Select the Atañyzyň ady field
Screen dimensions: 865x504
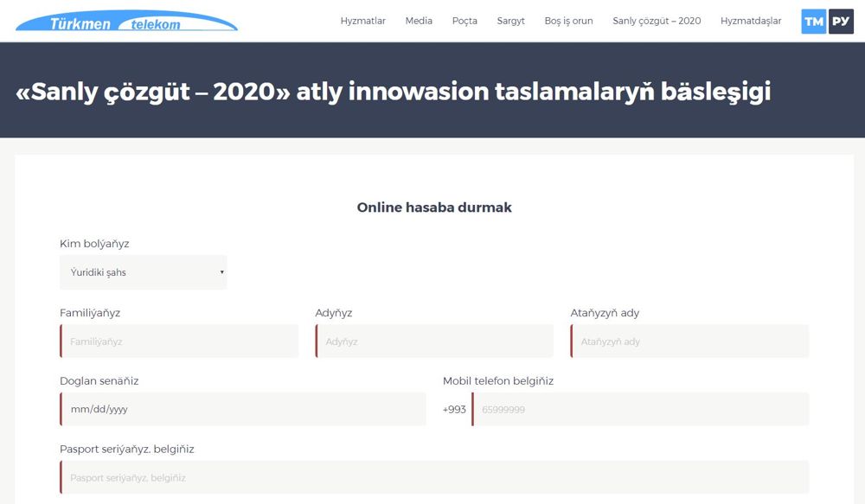[689, 341]
